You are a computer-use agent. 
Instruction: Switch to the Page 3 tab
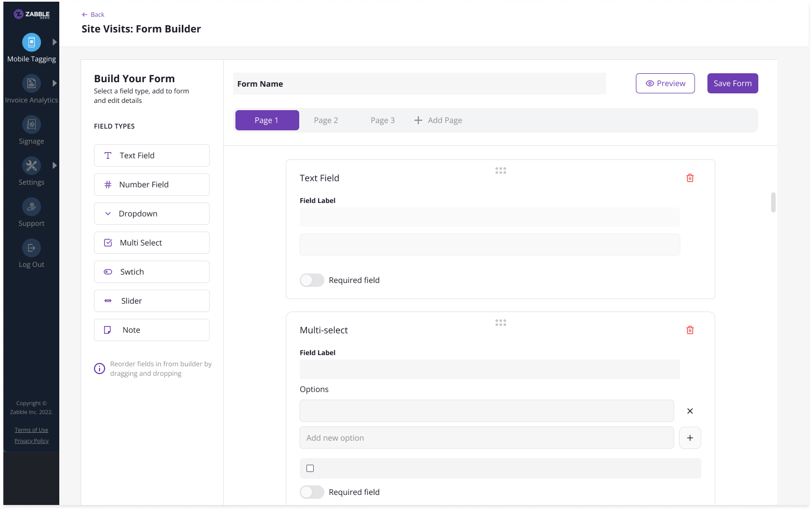pos(383,120)
